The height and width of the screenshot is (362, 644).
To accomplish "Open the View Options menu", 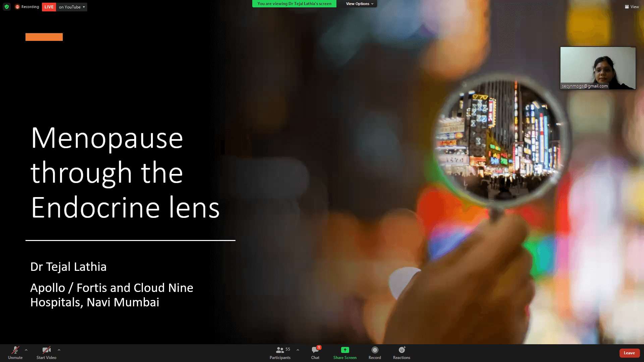I will [x=360, y=4].
